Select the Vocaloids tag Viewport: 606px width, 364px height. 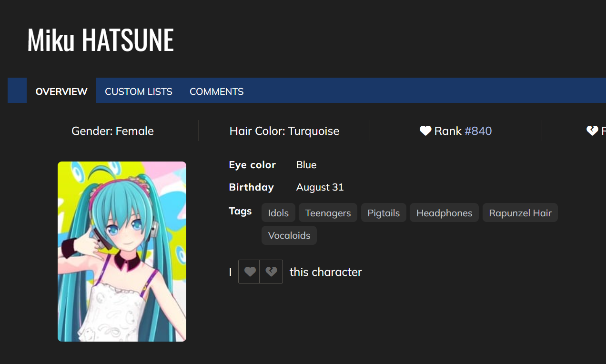(289, 235)
